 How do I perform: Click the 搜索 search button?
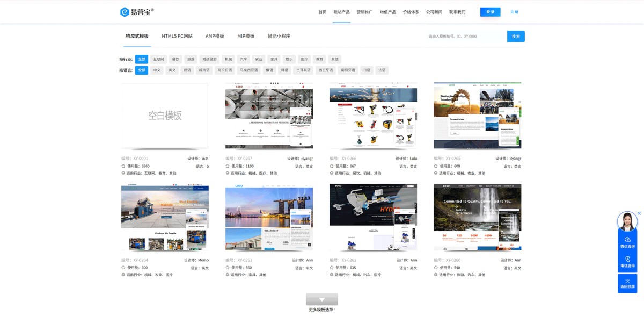point(516,36)
